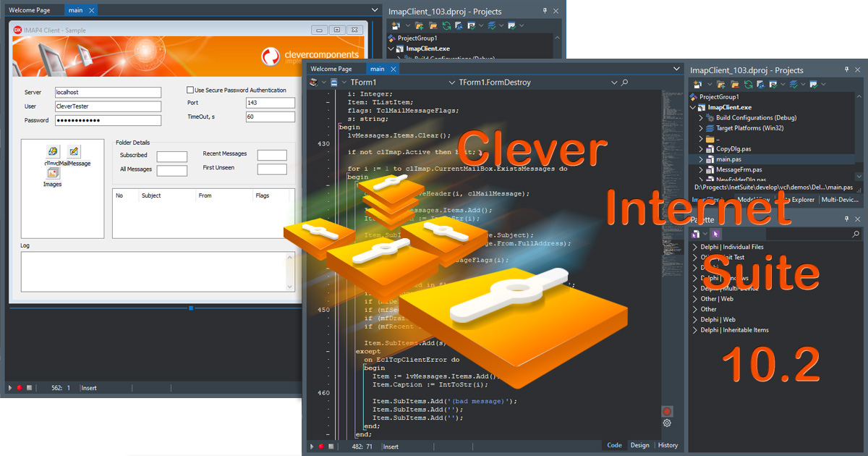
Task: Collapse the ImapClient.exe project node
Action: coord(692,106)
